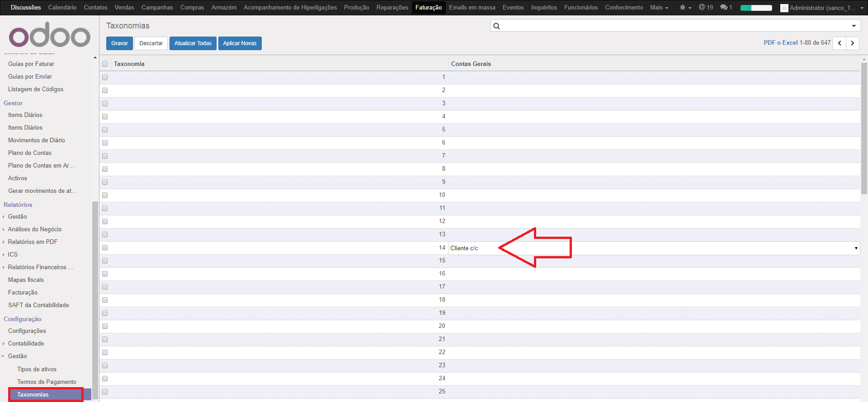
Task: Click the green progress bar in top bar
Action: (756, 8)
